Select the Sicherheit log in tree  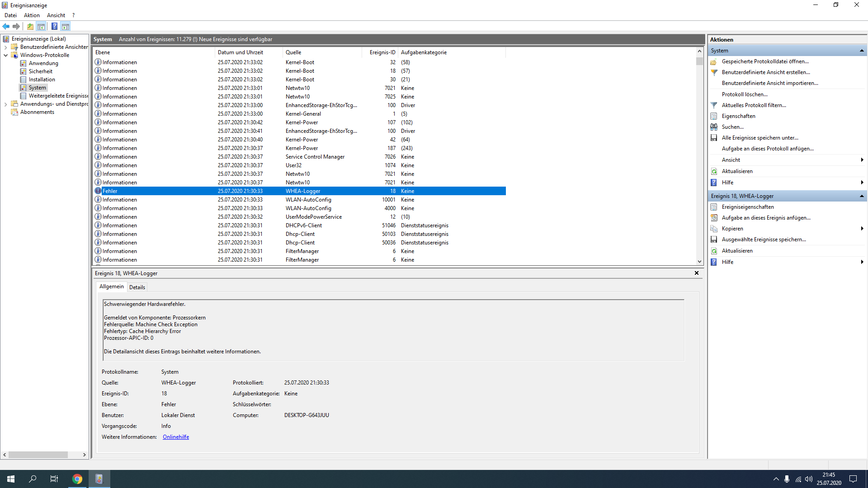(40, 71)
